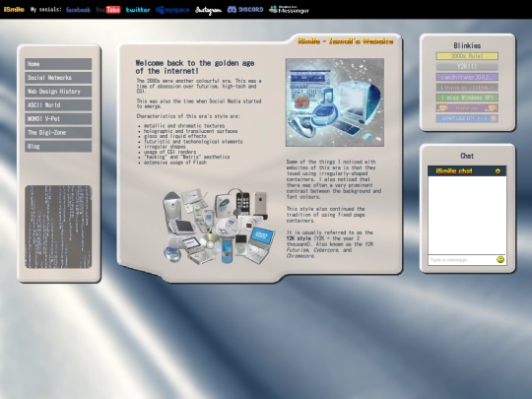
Task: Click the I miss Windows XP! blinkie
Action: [x=467, y=98]
